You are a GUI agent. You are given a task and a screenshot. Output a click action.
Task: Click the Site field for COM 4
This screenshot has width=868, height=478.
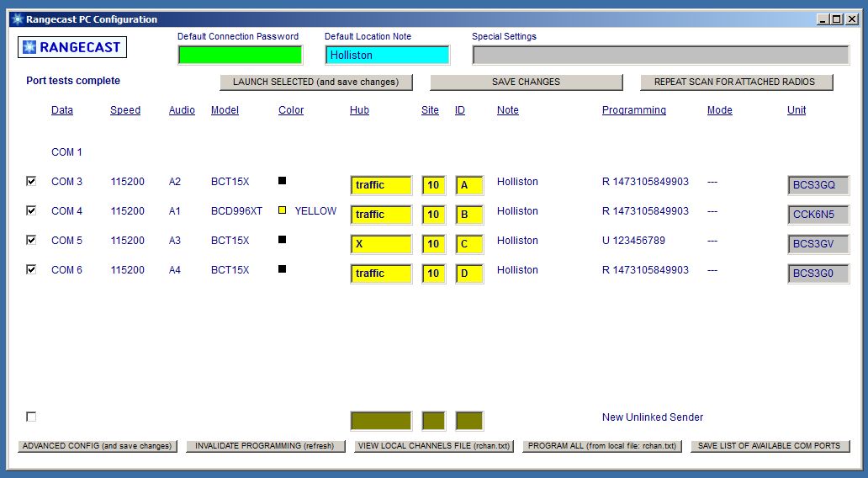pyautogui.click(x=433, y=215)
